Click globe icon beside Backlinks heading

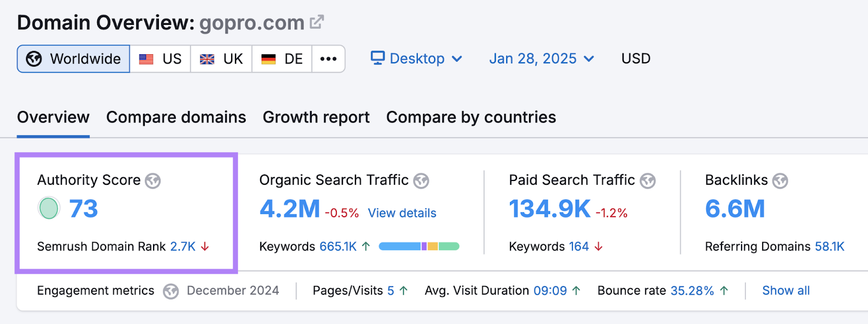[x=780, y=181]
